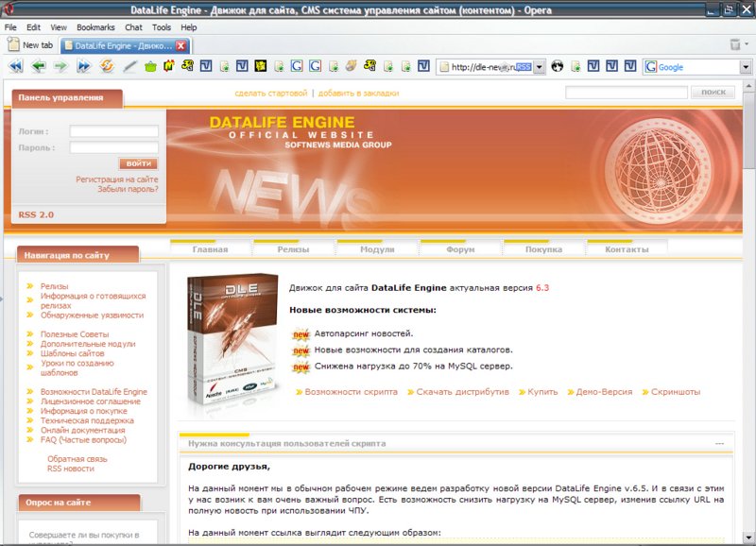
Task: Open the Модули site tab
Action: (x=377, y=248)
